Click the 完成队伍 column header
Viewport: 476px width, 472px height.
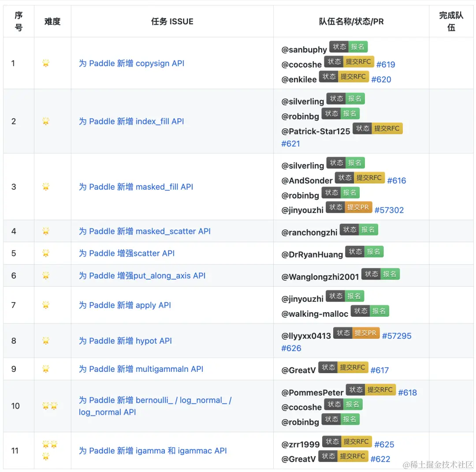click(x=451, y=21)
